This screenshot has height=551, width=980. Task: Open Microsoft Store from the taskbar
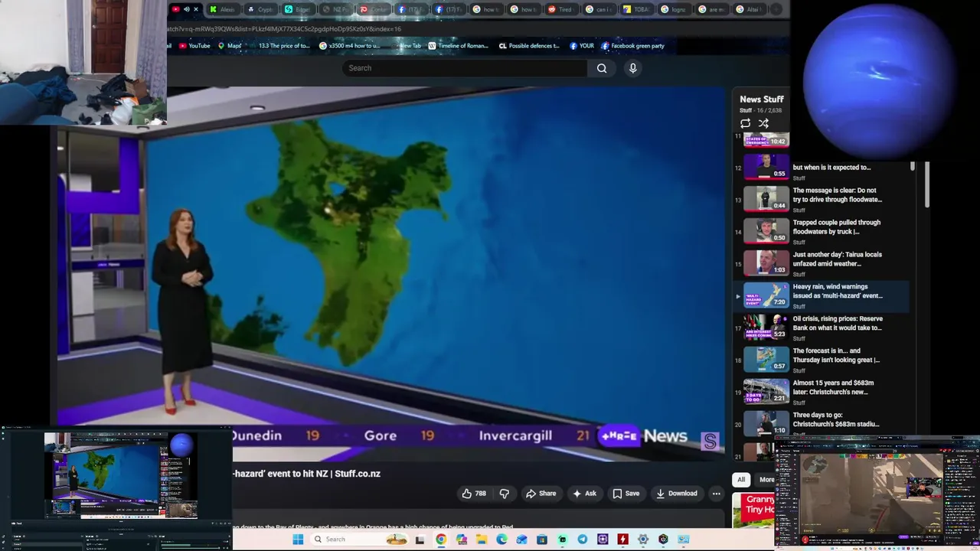click(542, 540)
